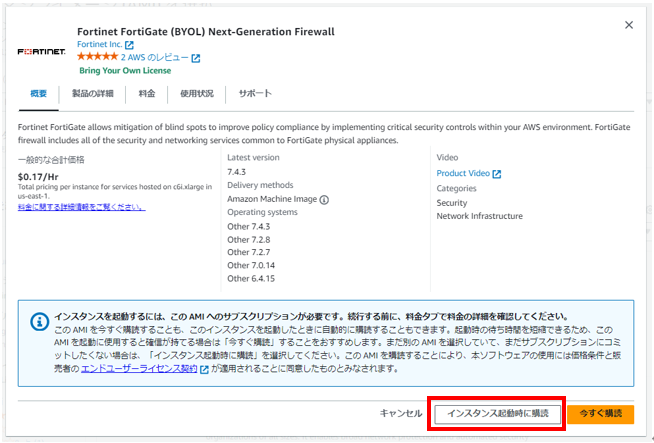This screenshot has width=654, height=443.
Task: Open the pricing details link under $0.17/Hr
Action: (81, 207)
